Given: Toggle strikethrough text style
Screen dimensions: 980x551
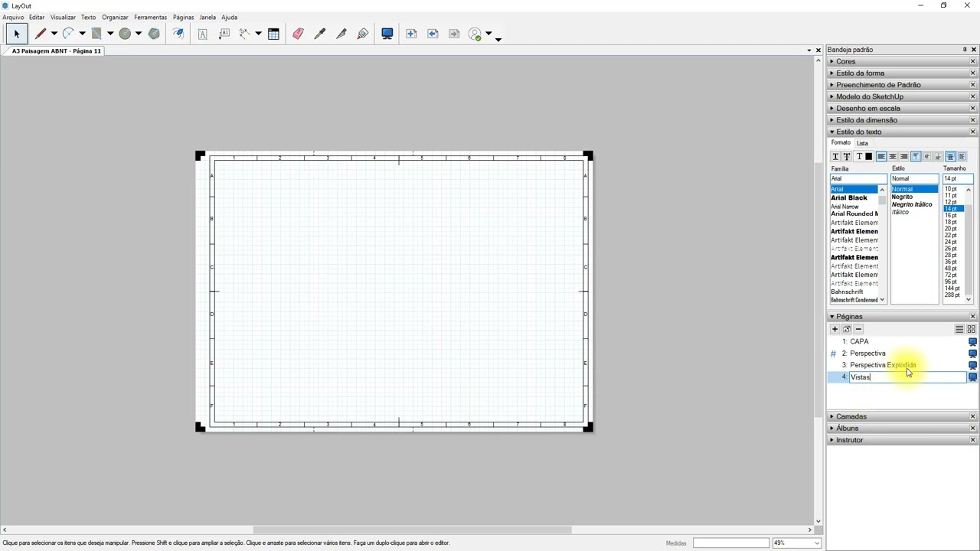Looking at the screenshot, I should click(x=847, y=156).
